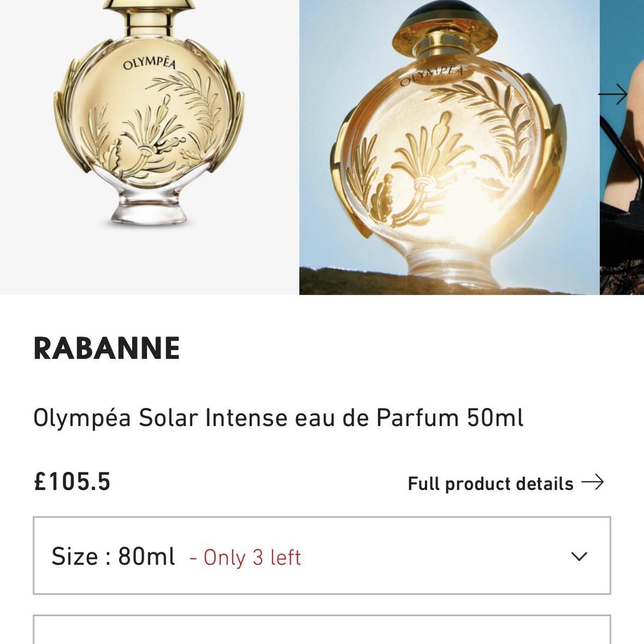View the first Olympéa bottle image on grey background
Image resolution: width=644 pixels, height=644 pixels.
pos(149,147)
